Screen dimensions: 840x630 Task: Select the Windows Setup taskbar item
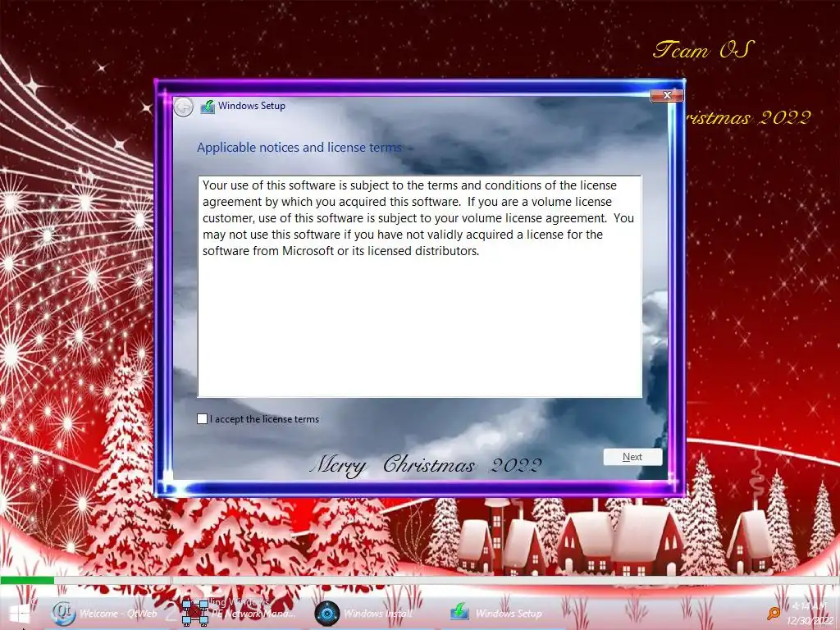coord(496,614)
